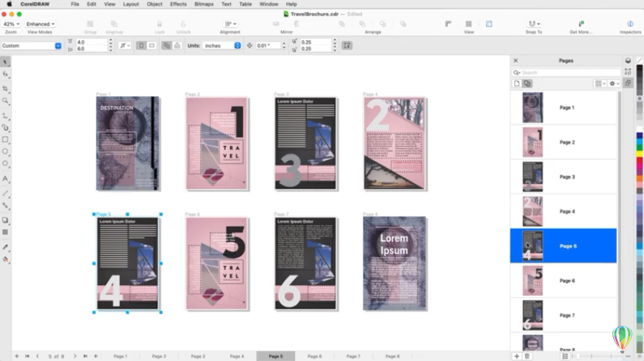
Task: Open the Transform inspector icon
Action: 628,72
